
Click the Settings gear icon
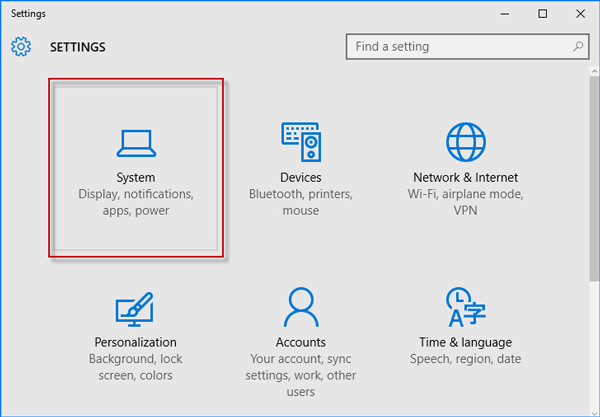click(x=21, y=47)
